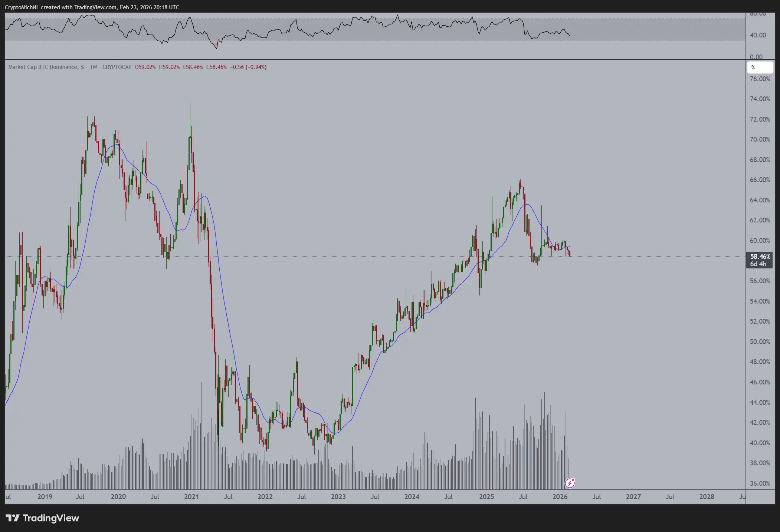Click the Market Cap BTC Dominance title
Image resolution: width=780 pixels, height=532 pixels.
click(43, 67)
